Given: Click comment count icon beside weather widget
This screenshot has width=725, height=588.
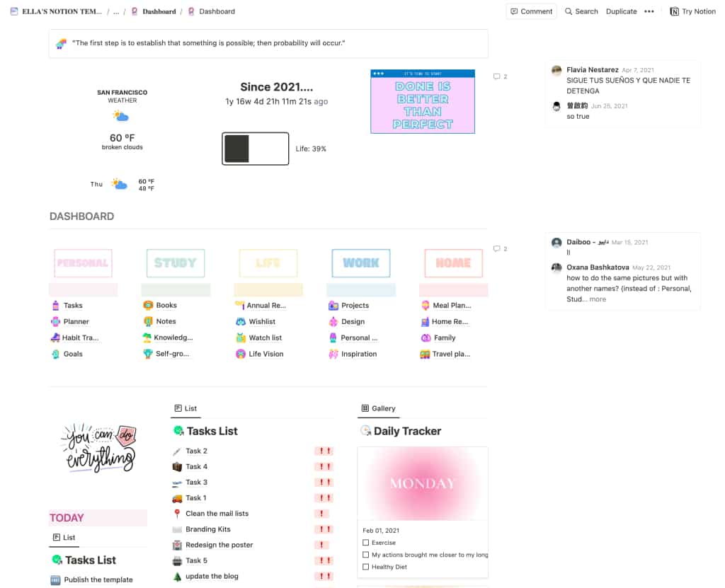Looking at the screenshot, I should click(x=497, y=76).
